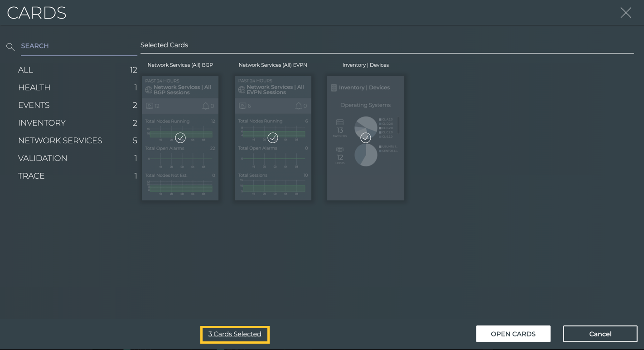
Task: Toggle the Inventory Devices card checkmark
Action: coord(366,137)
